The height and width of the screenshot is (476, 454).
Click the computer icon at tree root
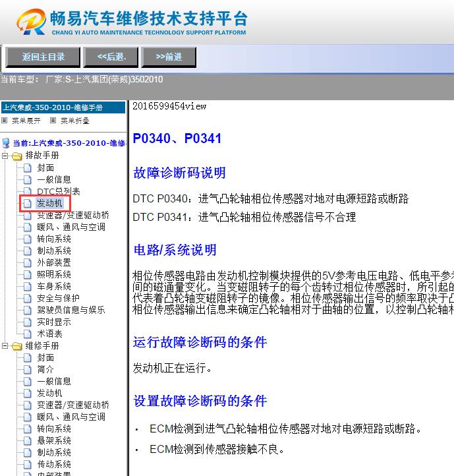point(6,143)
